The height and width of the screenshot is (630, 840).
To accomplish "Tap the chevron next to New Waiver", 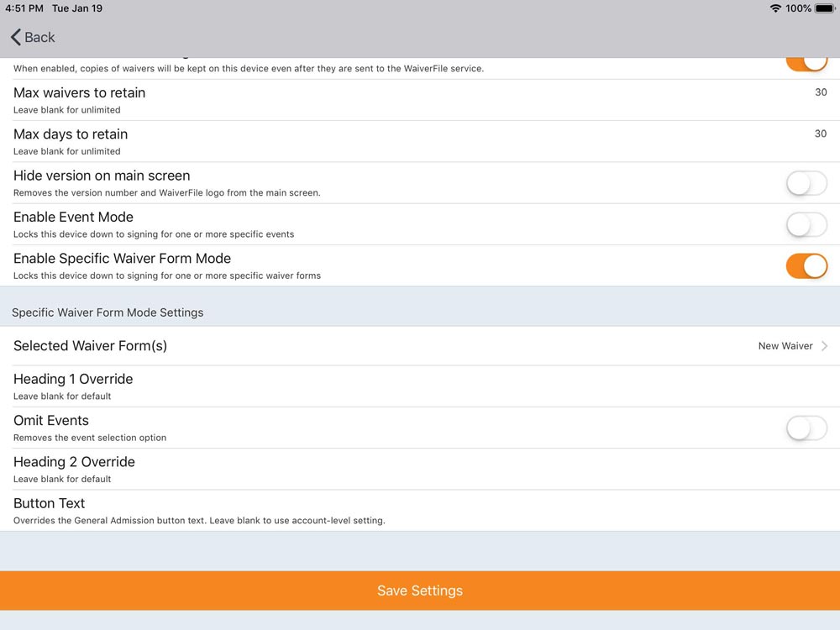I will [x=824, y=345].
